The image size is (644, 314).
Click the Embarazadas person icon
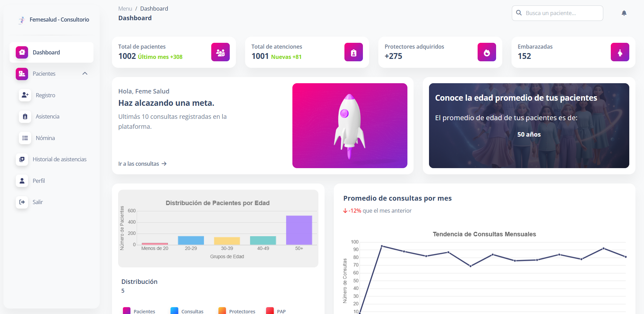pyautogui.click(x=620, y=52)
